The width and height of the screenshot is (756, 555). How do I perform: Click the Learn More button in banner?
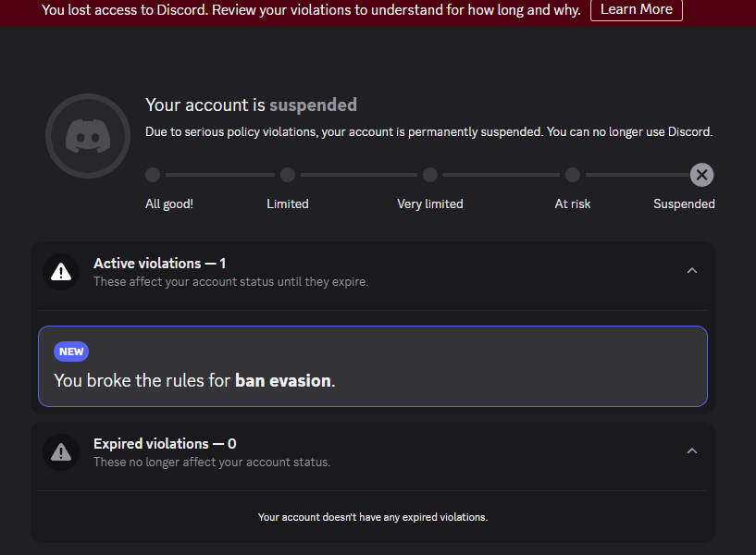[636, 9]
